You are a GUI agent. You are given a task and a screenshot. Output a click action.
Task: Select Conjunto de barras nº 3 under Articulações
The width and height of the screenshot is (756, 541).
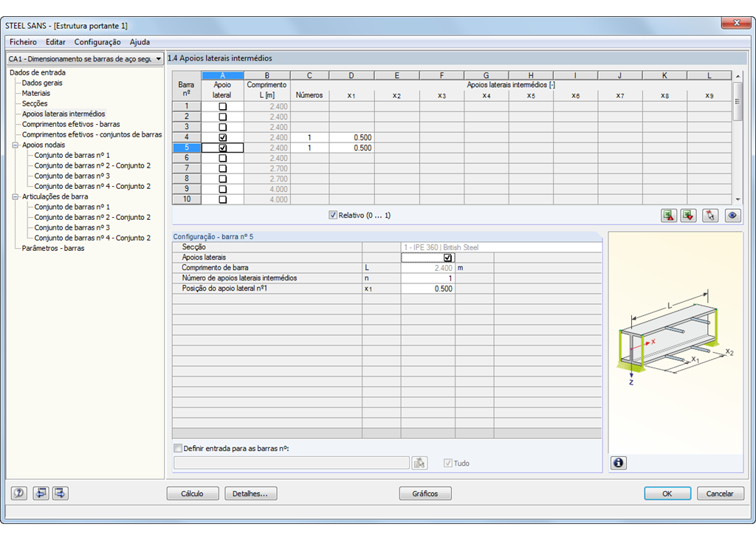tap(72, 227)
